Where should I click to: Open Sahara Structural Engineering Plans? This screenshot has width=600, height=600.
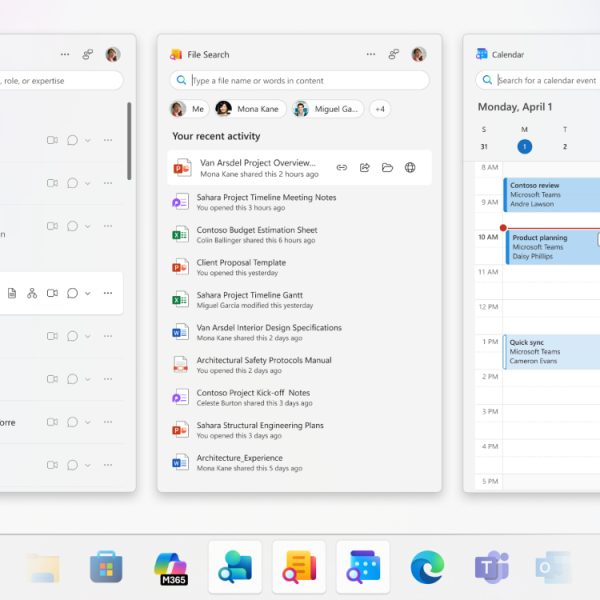point(299,429)
